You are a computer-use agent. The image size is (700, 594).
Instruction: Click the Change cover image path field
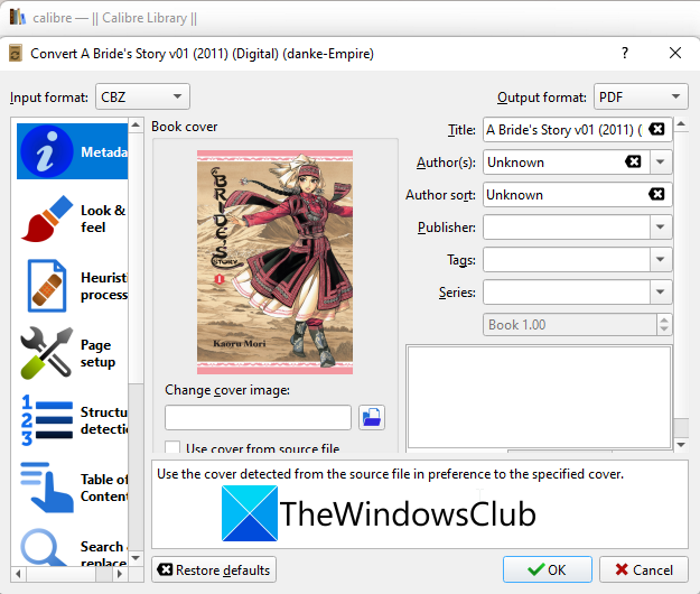pyautogui.click(x=258, y=418)
